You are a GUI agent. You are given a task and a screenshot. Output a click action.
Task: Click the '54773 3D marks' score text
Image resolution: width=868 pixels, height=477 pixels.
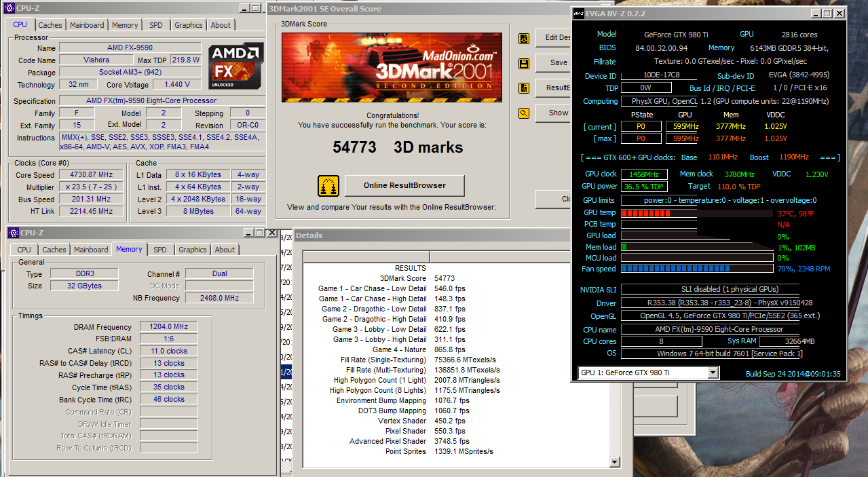coord(398,147)
